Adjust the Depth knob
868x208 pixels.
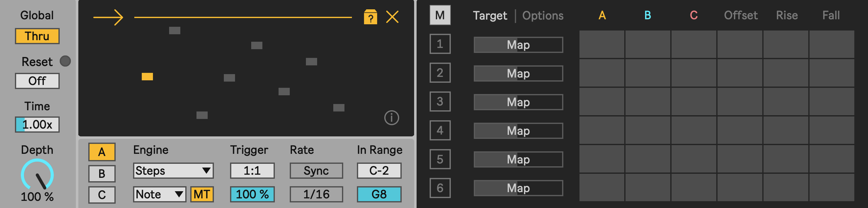[37, 174]
